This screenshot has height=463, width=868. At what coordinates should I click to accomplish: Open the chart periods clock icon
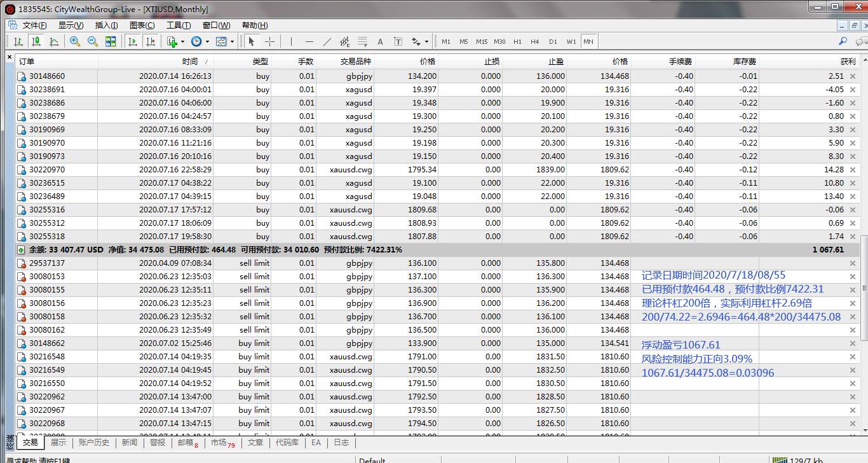196,41
